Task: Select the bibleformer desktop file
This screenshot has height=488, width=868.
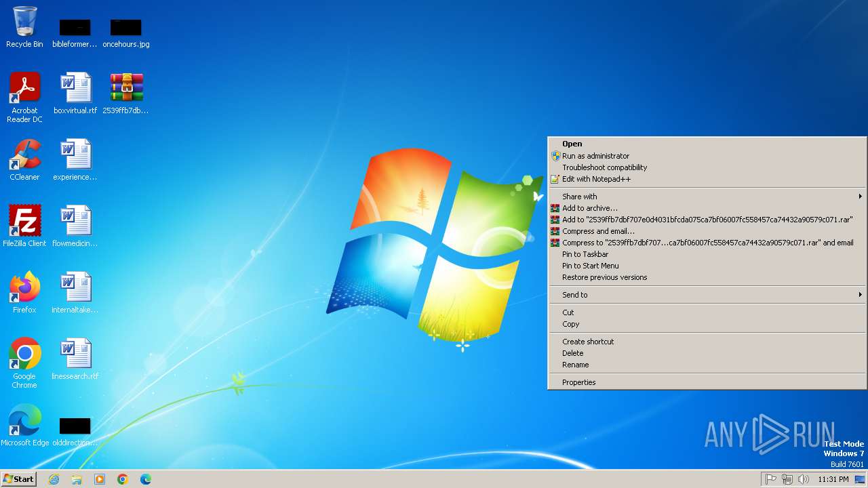Action: pos(75,33)
